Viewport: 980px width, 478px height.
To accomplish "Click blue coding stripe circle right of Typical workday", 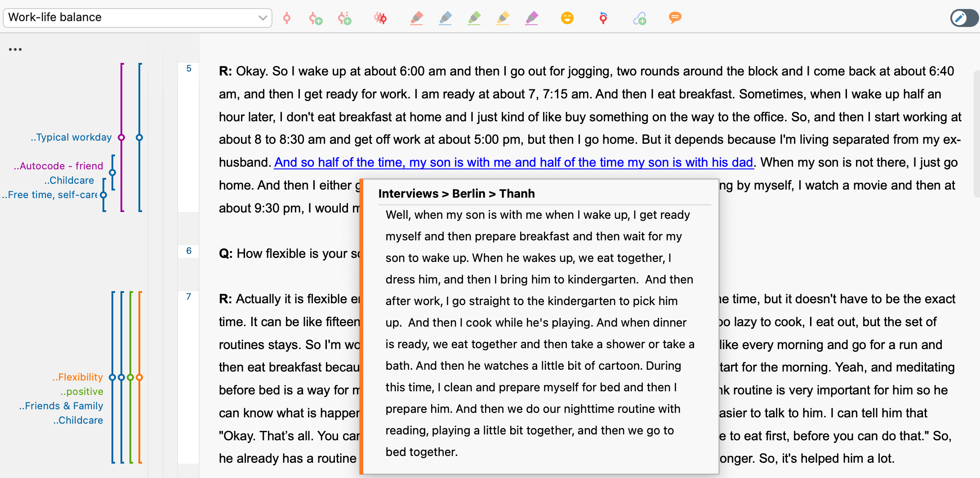I will [x=139, y=137].
